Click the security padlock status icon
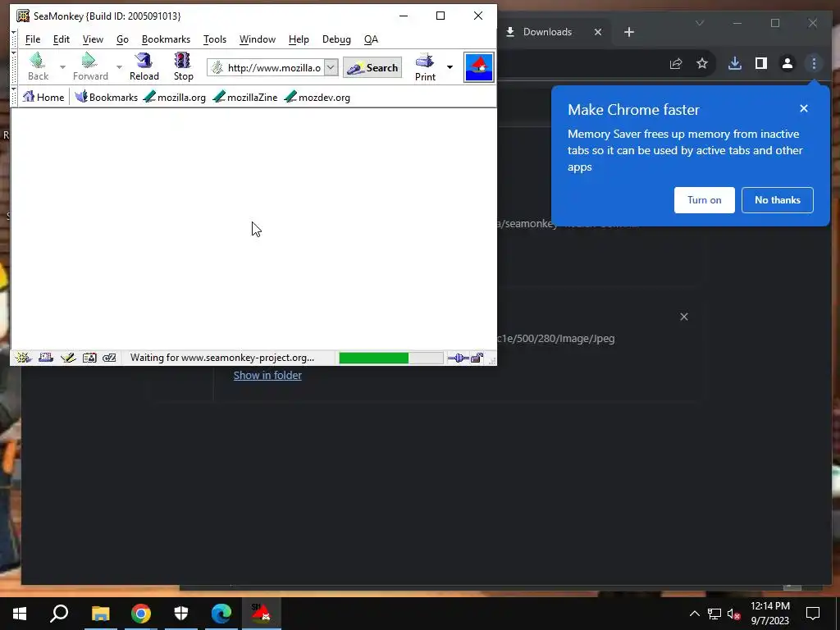The image size is (840, 630). coord(477,358)
